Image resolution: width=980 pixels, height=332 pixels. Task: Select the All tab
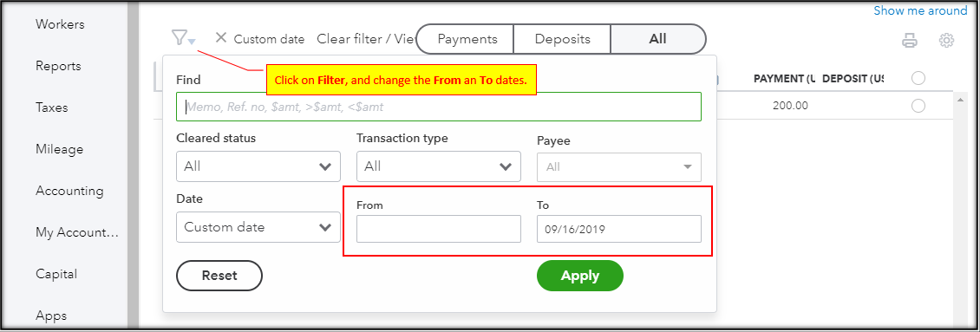(x=657, y=39)
